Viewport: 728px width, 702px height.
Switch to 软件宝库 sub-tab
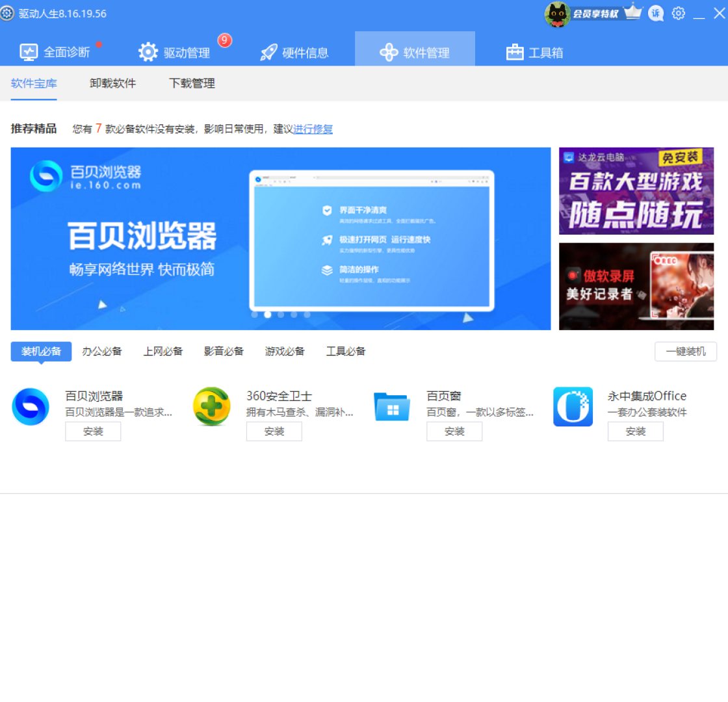coord(34,84)
